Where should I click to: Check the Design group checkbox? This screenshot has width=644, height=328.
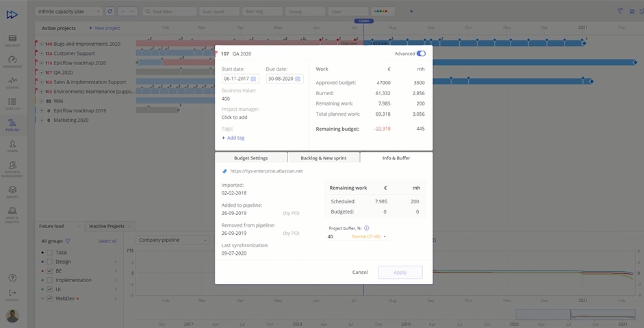coord(49,262)
